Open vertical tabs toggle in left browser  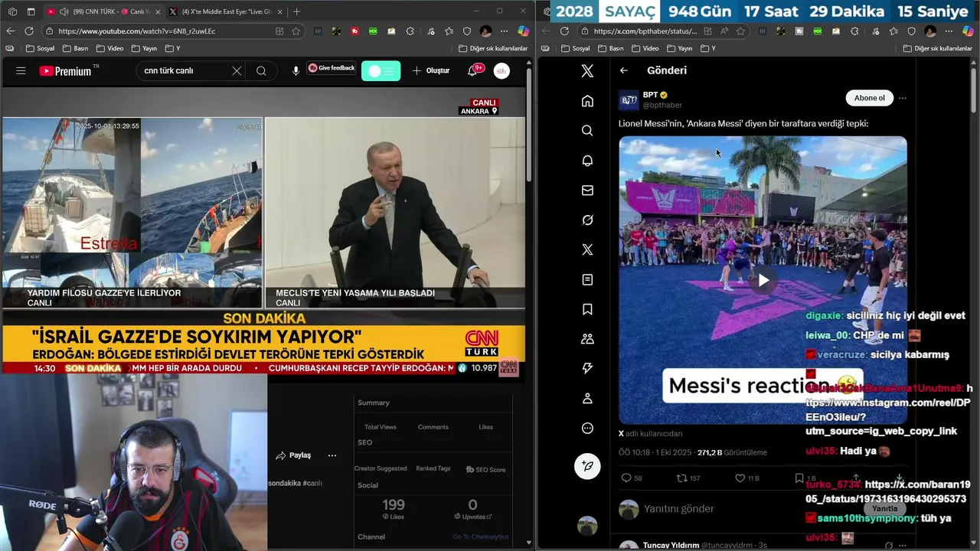click(31, 11)
